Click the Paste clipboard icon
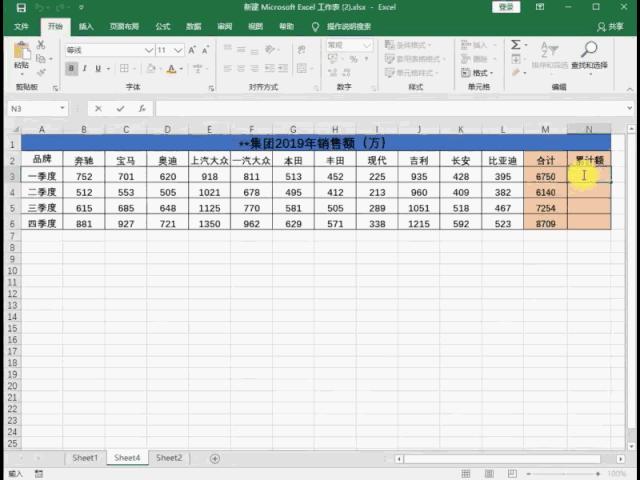Viewport: 640px width, 480px height. click(22, 52)
